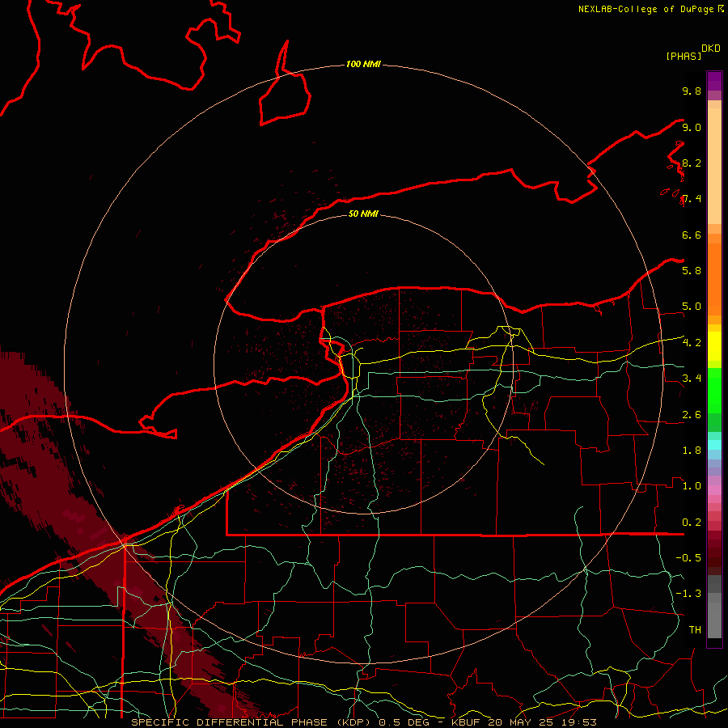Click the 9.0 legend value
728x728 pixels.
coord(692,127)
